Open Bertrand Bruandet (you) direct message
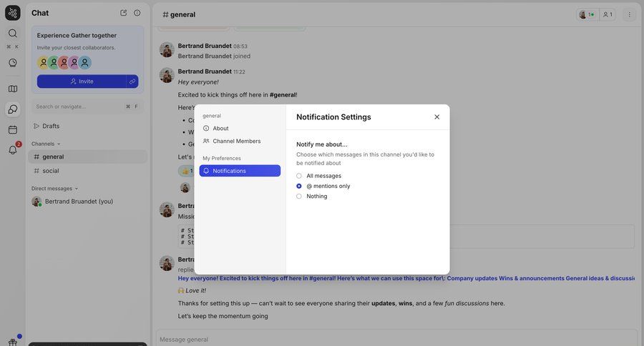The width and height of the screenshot is (644, 346). pos(87,202)
